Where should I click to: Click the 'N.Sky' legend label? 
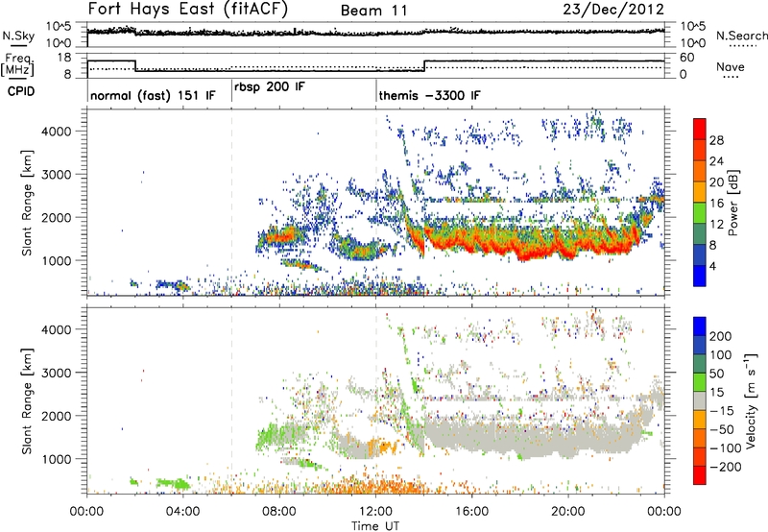(x=18, y=36)
